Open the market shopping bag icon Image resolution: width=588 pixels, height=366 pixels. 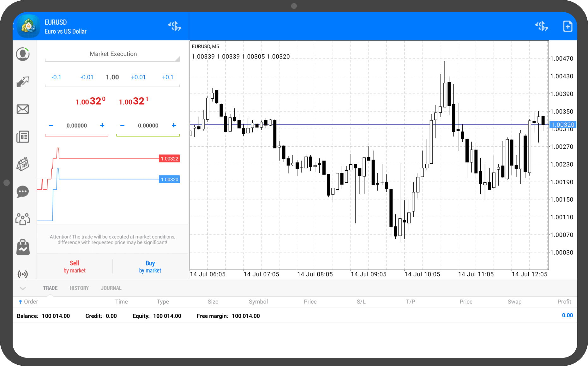click(23, 247)
